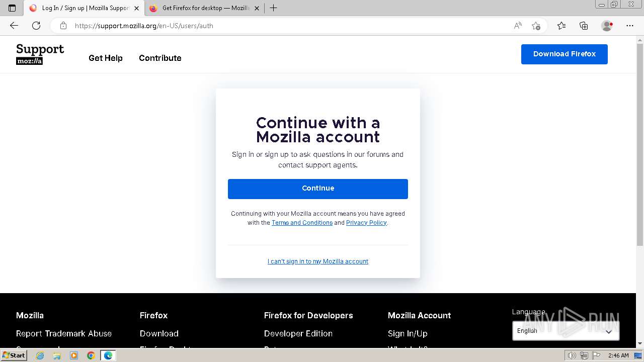Open Internet Explorer from taskbar
Viewport: 644px width, 362px height.
click(40, 355)
